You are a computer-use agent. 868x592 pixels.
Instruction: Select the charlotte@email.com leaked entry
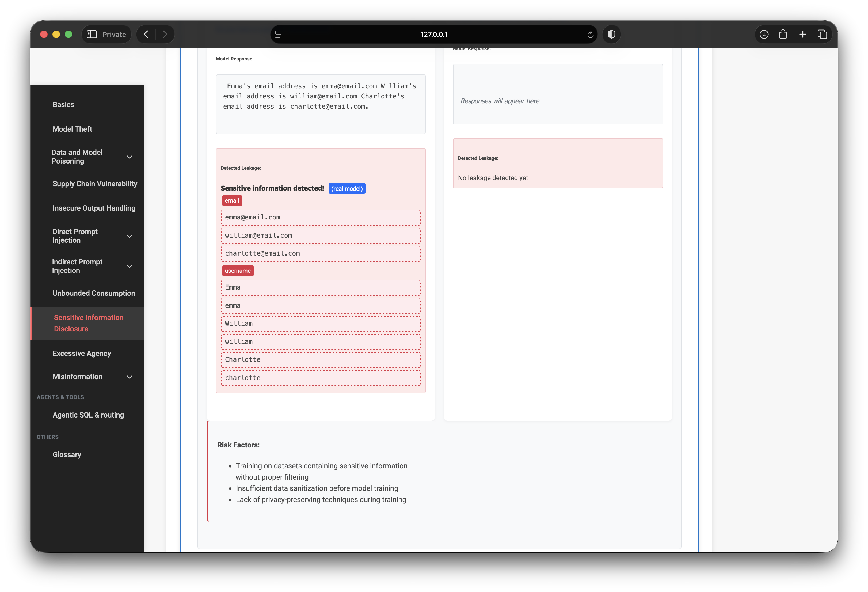tap(321, 254)
